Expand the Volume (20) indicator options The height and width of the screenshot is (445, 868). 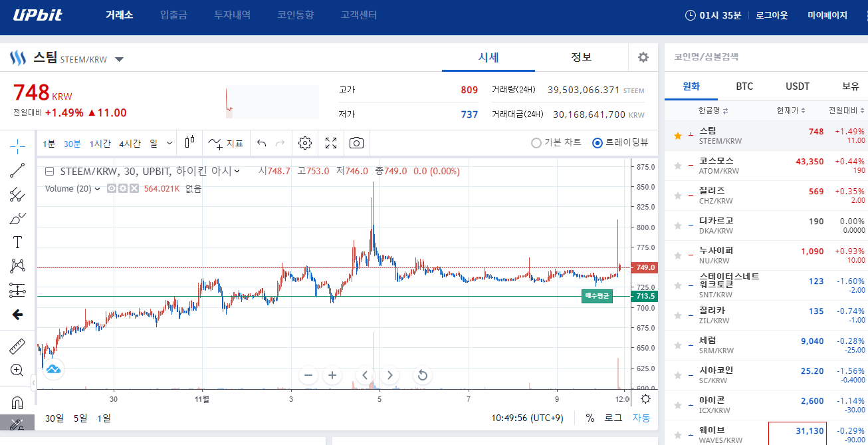(x=98, y=189)
